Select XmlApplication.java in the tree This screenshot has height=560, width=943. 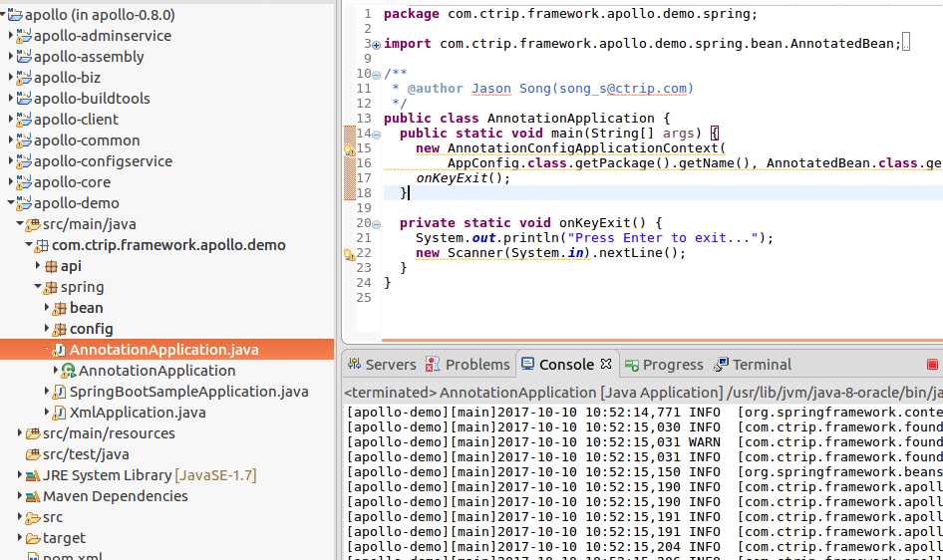click(138, 413)
